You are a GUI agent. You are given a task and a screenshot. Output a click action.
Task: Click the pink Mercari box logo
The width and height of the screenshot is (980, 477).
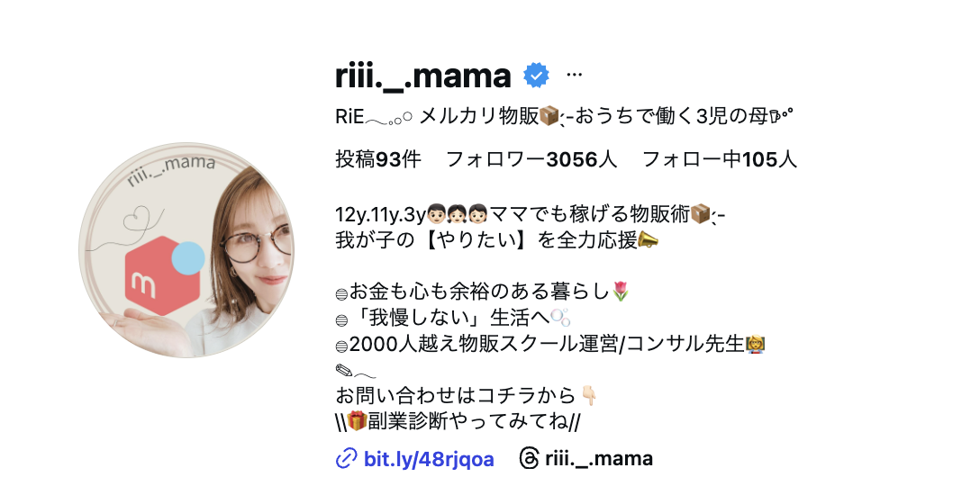tap(162, 275)
